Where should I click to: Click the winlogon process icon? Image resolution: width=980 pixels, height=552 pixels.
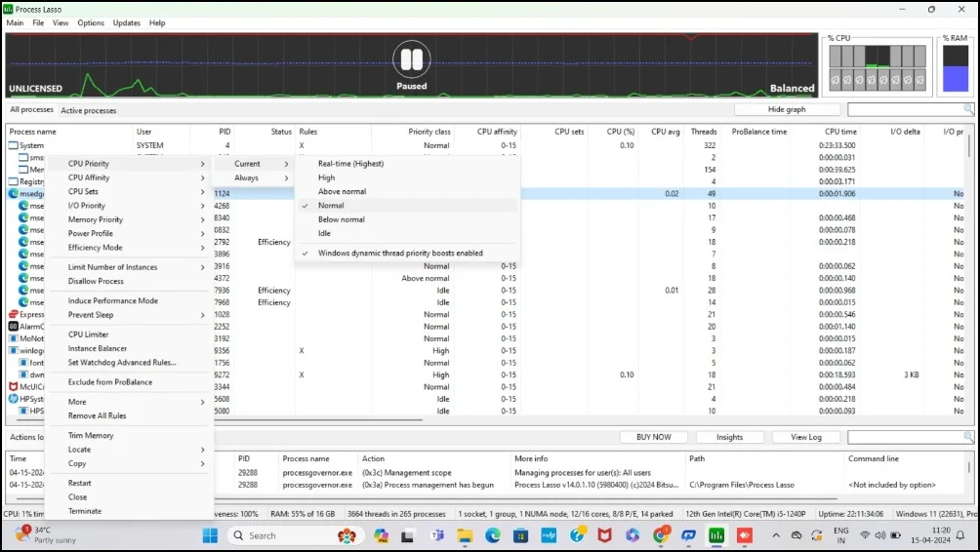[x=13, y=350]
